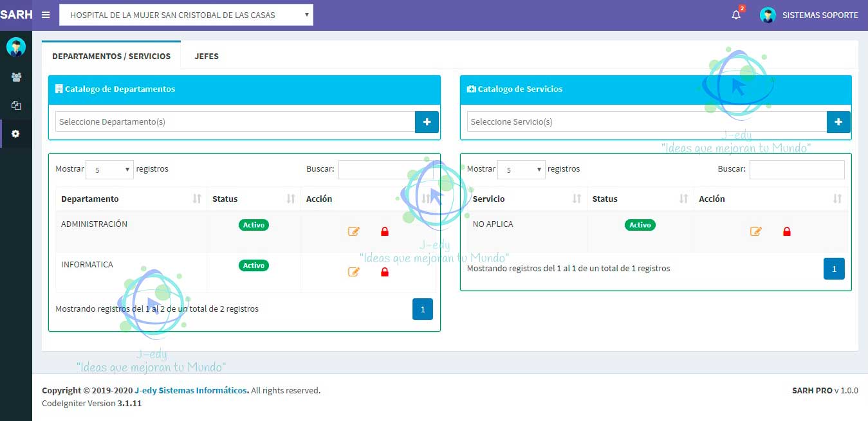Image resolution: width=868 pixels, height=421 pixels.
Task: Lock the INFORMATICA department
Action: pos(385,272)
